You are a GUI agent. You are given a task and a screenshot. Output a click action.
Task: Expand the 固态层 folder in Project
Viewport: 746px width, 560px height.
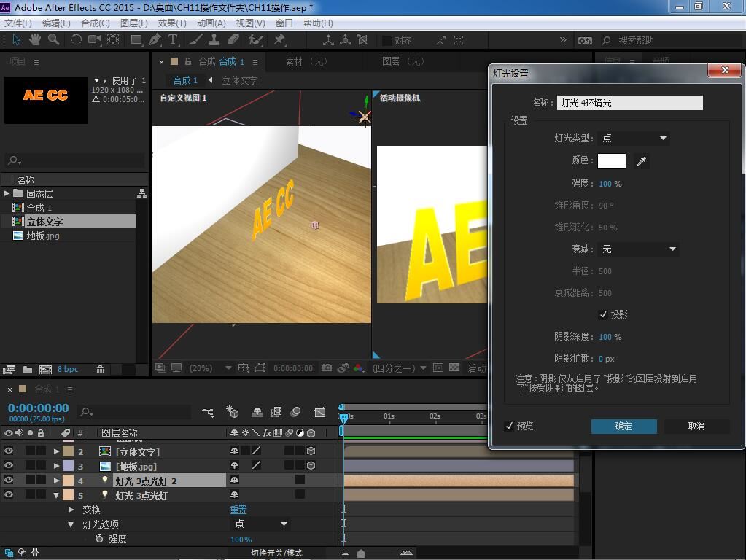click(x=7, y=193)
